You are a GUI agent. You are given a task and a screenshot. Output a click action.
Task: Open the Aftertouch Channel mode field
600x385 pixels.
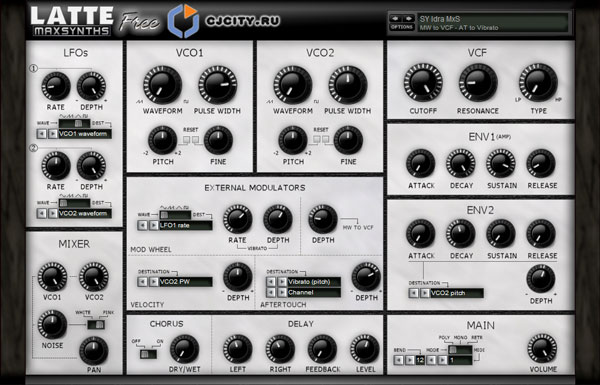pyautogui.click(x=314, y=292)
